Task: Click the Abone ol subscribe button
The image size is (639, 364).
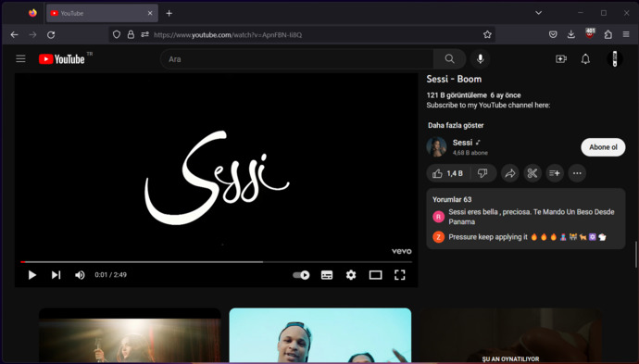Action: tap(603, 147)
